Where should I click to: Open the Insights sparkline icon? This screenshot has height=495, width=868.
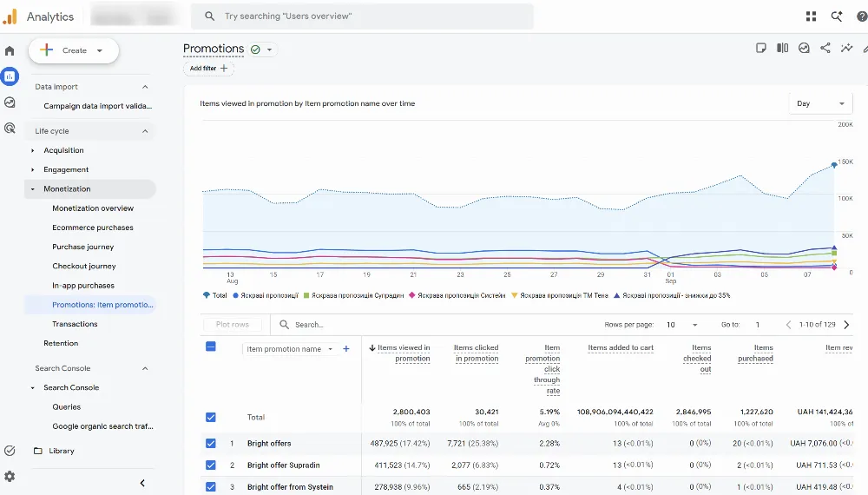click(x=846, y=48)
